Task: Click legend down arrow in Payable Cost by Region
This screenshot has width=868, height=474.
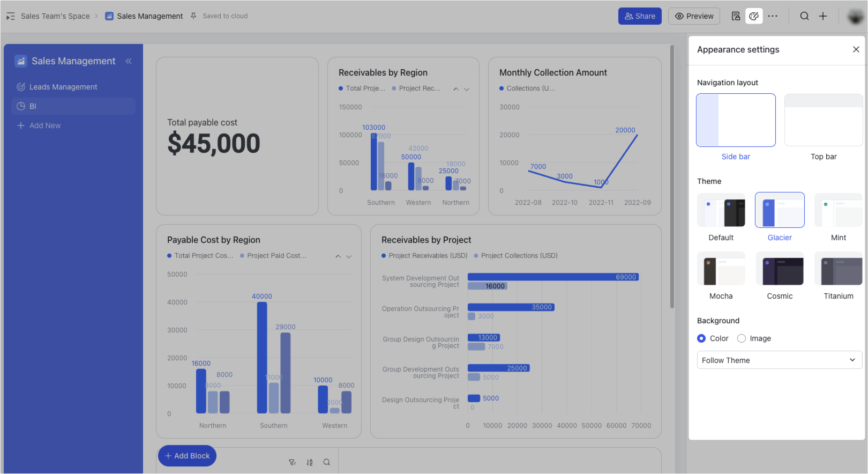Action: [x=349, y=256]
